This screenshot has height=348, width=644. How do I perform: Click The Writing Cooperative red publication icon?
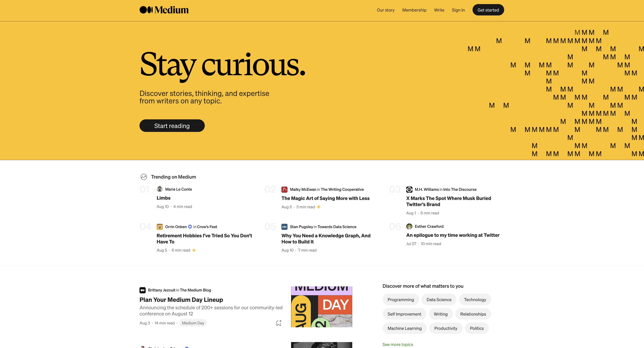point(284,189)
